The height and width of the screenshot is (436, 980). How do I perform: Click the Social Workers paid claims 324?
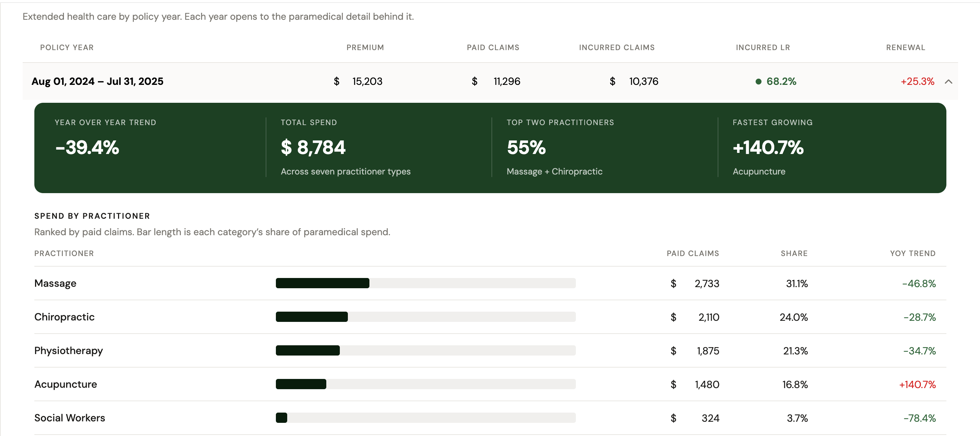(710, 418)
